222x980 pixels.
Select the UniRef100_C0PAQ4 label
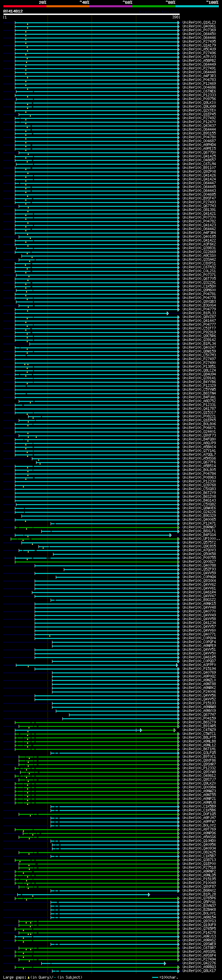(x=199, y=577)
